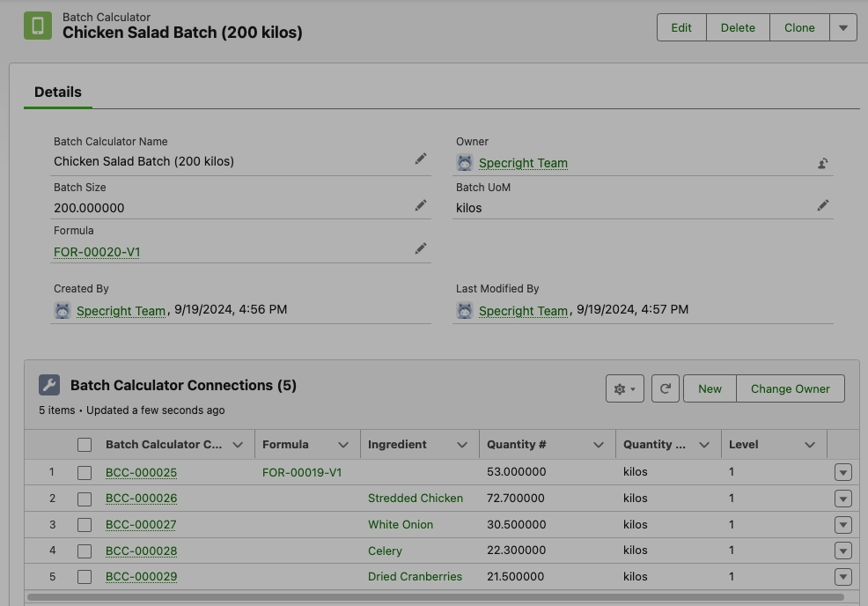
Task: Show row actions for BCC-000028
Action: point(843,551)
